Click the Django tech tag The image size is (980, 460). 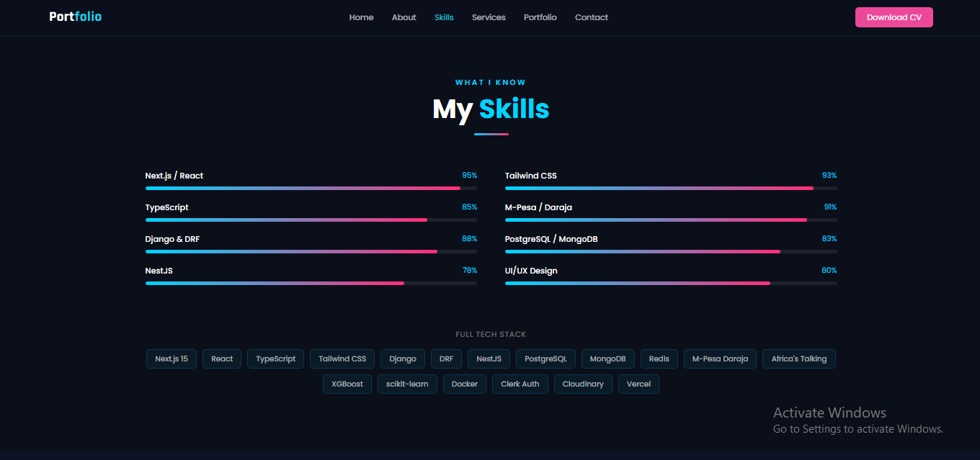403,358
